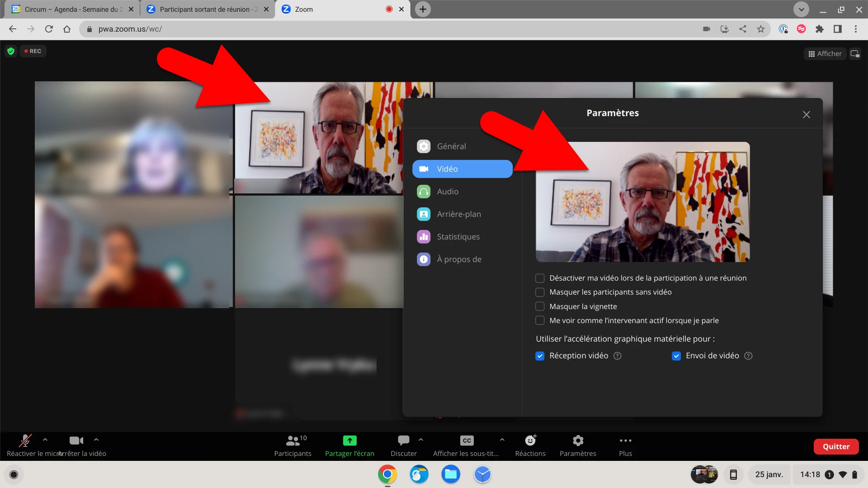Click the Plus three-dots icon

tap(625, 440)
